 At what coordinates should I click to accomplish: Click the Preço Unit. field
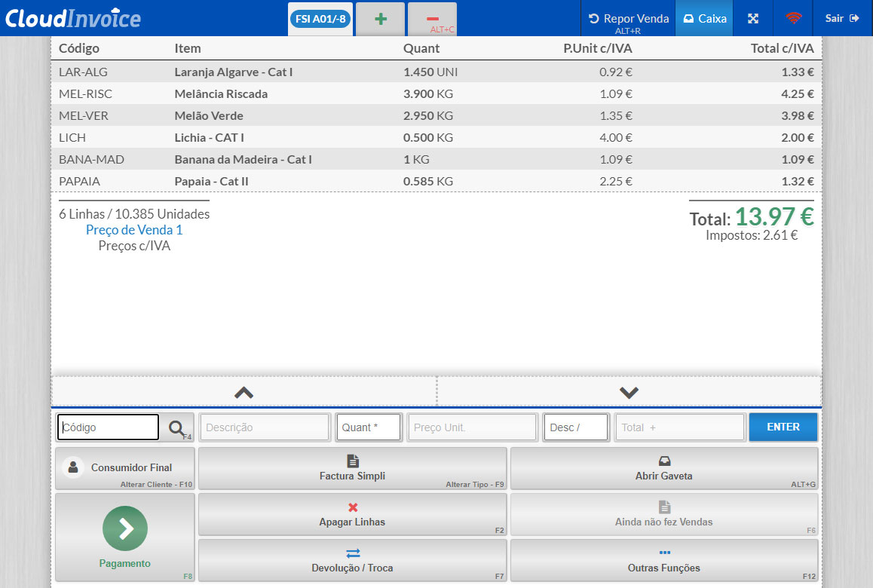tap(472, 427)
